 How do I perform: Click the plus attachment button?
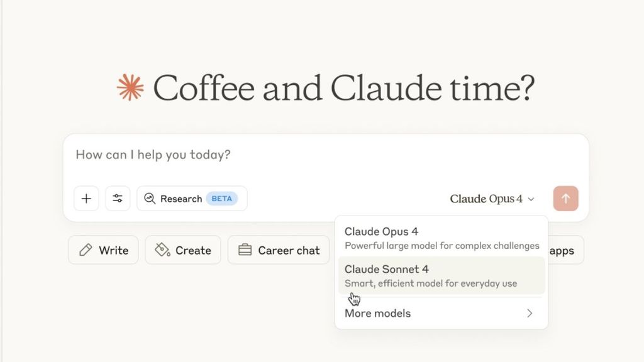coord(86,199)
